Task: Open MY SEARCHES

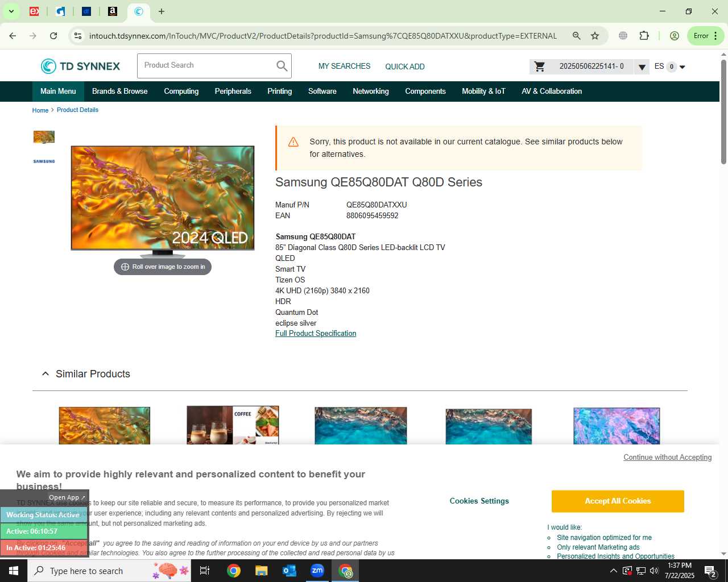Action: pyautogui.click(x=344, y=66)
